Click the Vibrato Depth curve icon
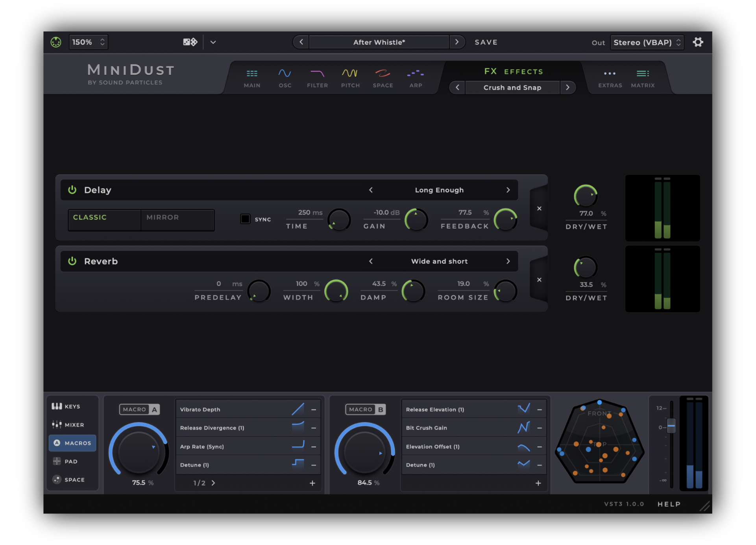This screenshot has width=756, height=545. [298, 409]
